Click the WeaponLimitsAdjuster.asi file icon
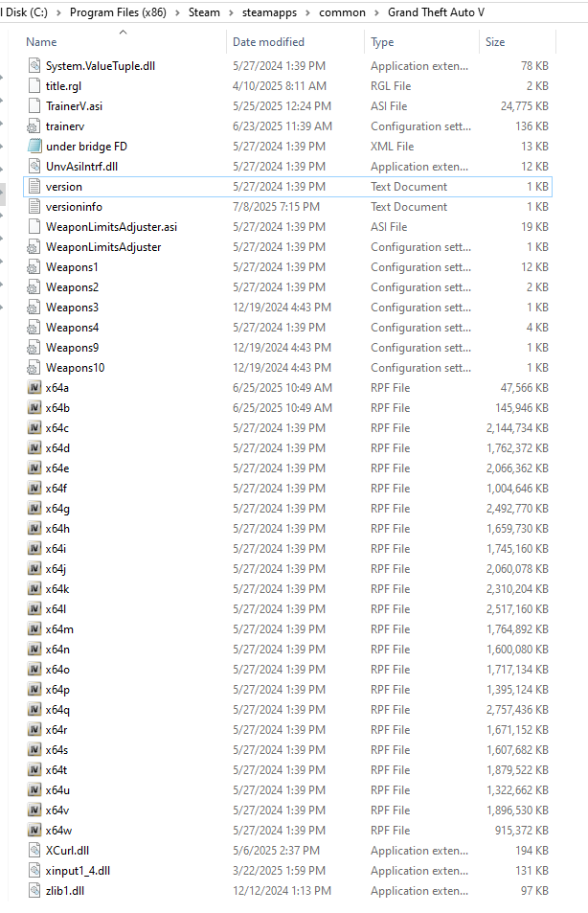The image size is (588, 913). click(x=34, y=226)
